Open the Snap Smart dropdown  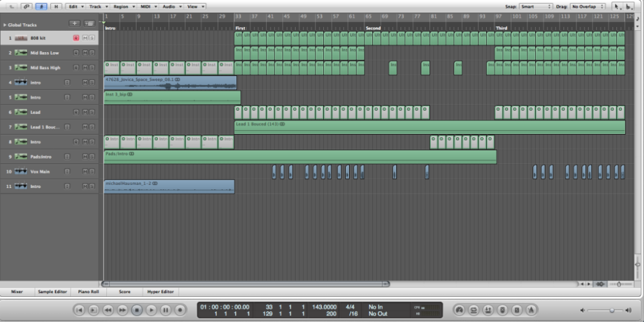point(536,6)
